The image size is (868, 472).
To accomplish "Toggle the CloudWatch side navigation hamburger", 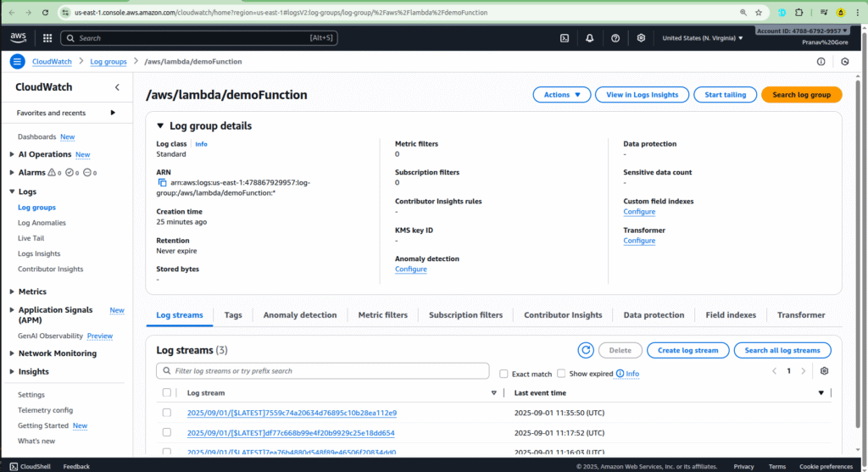I will click(x=17, y=61).
